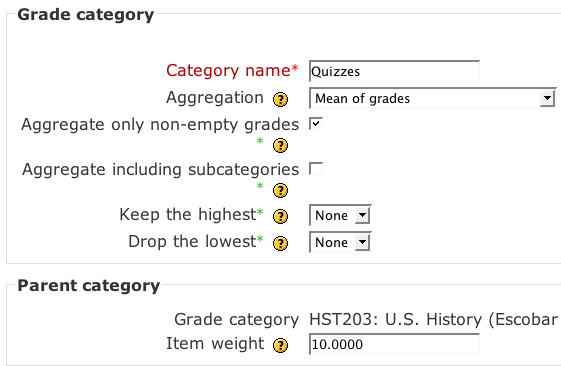Open help for Aggregate only non-empty grades

point(280,145)
